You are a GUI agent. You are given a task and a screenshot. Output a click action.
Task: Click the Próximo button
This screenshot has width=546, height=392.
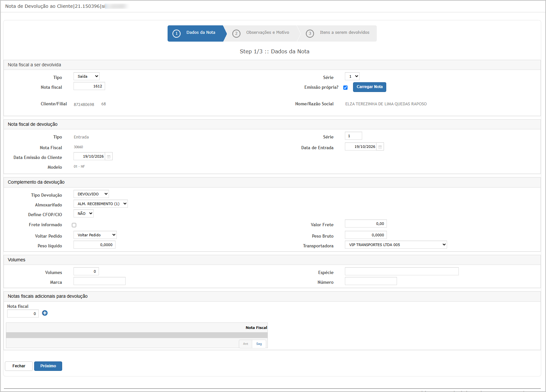pos(48,366)
